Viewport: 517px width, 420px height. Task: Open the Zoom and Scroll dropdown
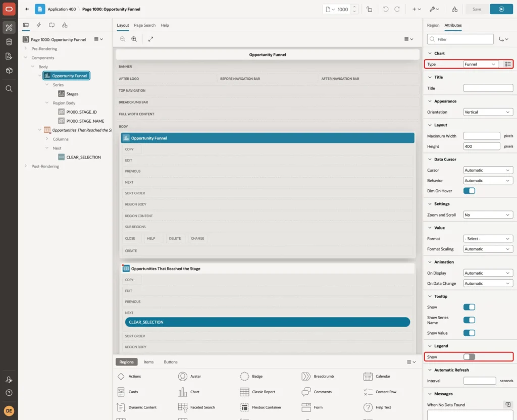488,215
